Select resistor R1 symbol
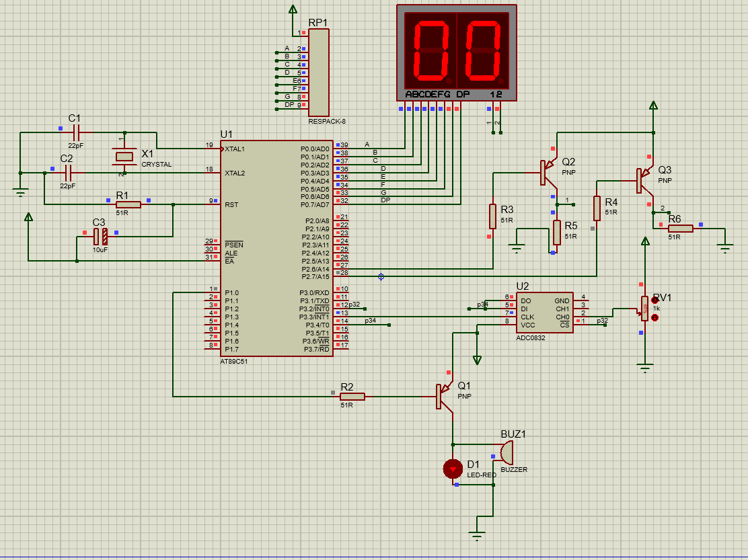The image size is (748, 560). click(128, 204)
